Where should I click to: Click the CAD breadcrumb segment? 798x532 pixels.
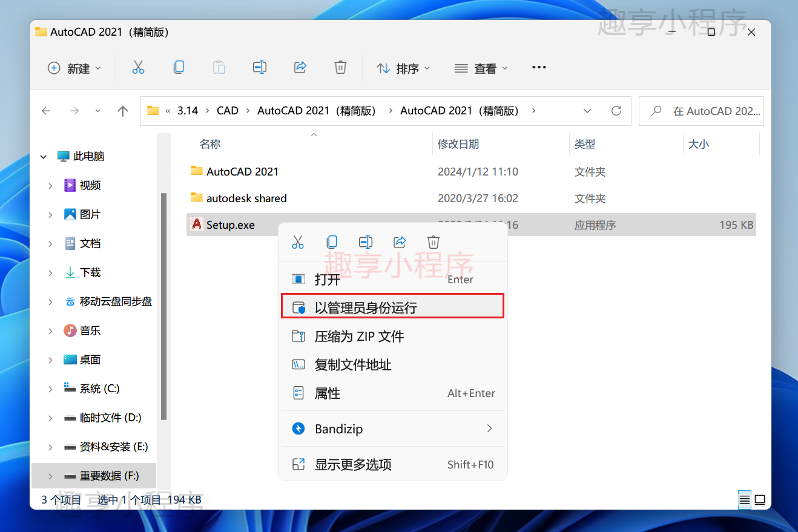(x=228, y=111)
